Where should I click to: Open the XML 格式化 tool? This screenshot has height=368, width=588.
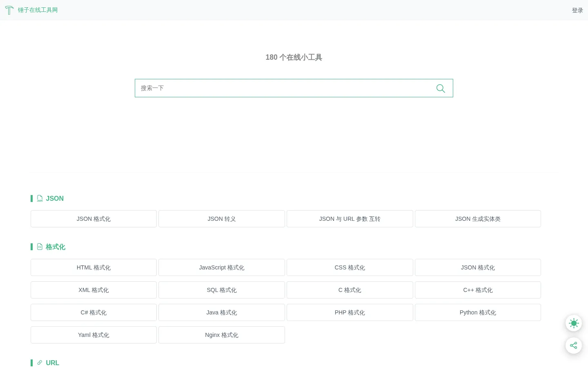coord(94,290)
